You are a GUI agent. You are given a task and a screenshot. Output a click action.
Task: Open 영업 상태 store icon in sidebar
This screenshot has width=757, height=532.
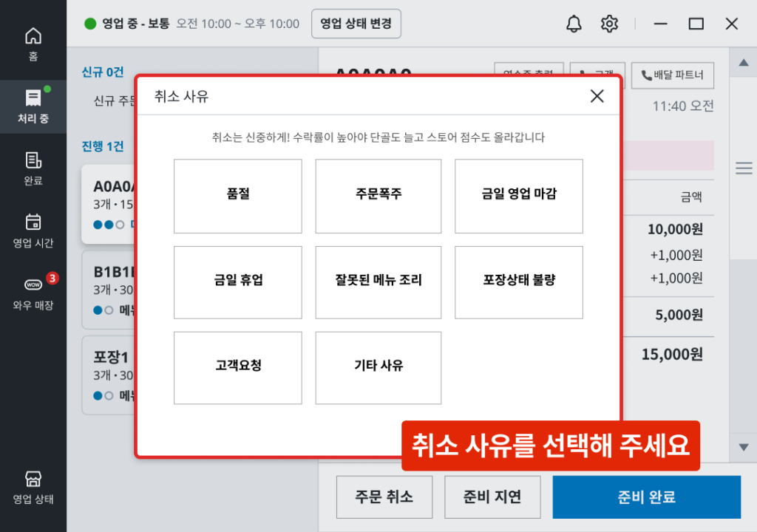click(33, 488)
